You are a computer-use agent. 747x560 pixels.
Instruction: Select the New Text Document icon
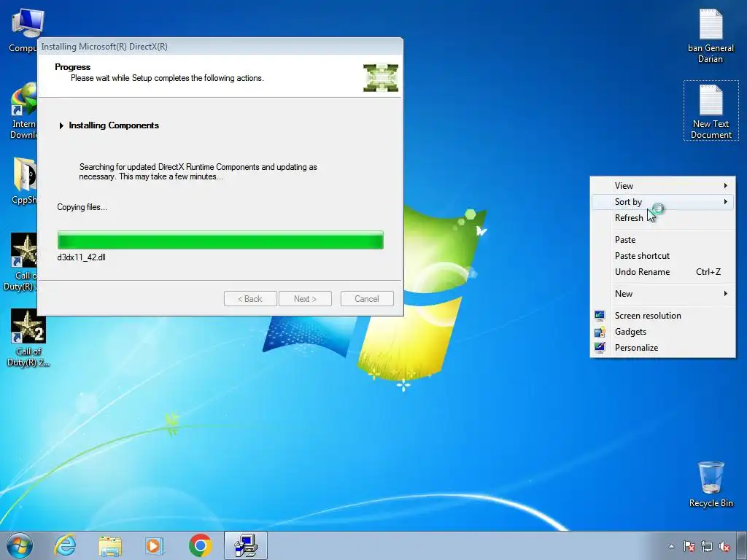click(711, 111)
